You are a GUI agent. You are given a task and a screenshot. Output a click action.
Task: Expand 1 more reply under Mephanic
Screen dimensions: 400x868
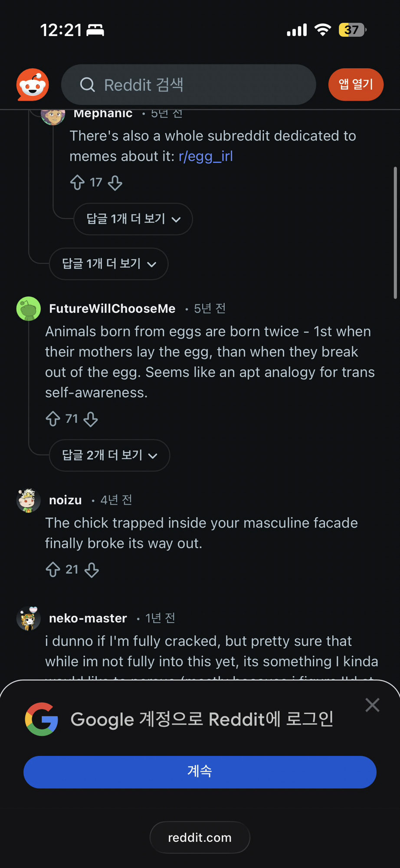pyautogui.click(x=133, y=219)
